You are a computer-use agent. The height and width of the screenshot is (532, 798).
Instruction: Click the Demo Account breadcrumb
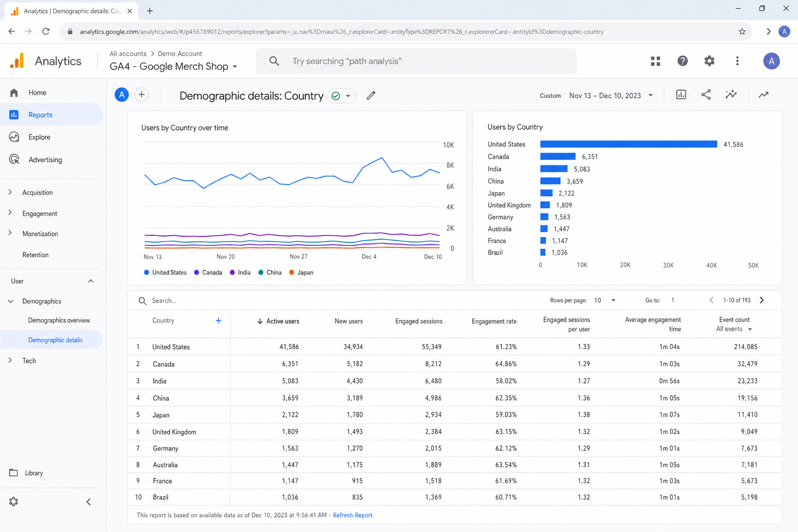180,54
